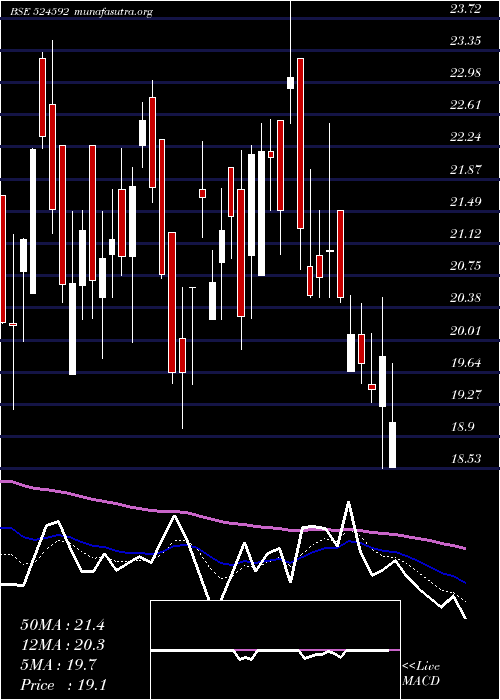This screenshot has height=700, width=500.
Task: Click the 5MA : 19.7 readout
Action: [58, 665]
